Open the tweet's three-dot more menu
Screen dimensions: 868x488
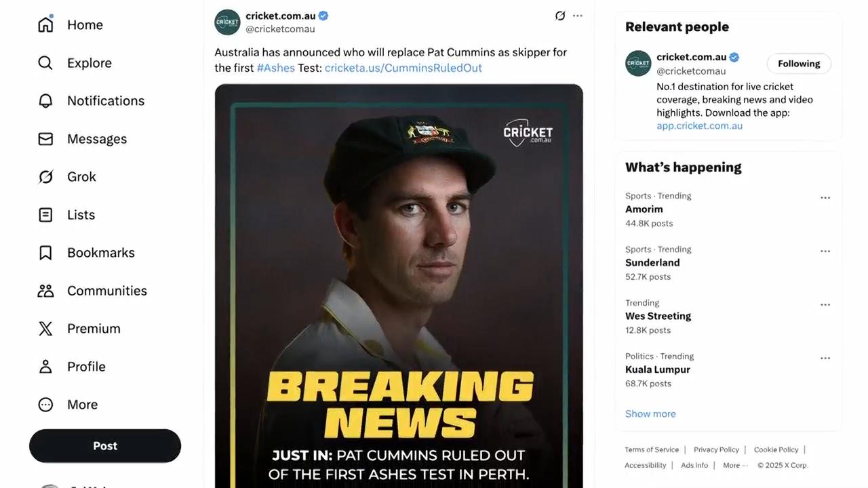coord(578,16)
